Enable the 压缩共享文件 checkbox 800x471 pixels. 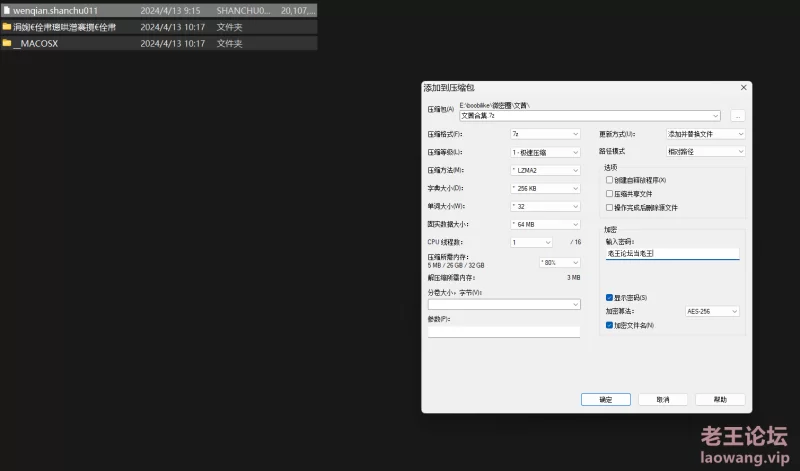click(609, 193)
